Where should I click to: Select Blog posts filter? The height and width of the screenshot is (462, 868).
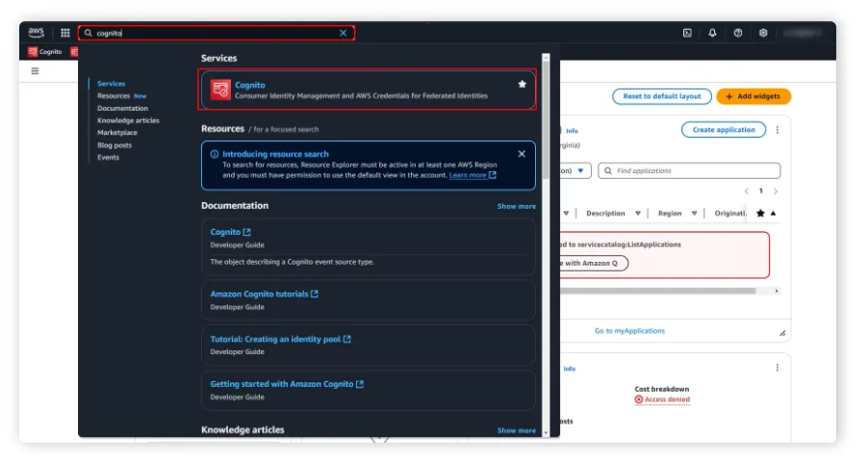115,145
